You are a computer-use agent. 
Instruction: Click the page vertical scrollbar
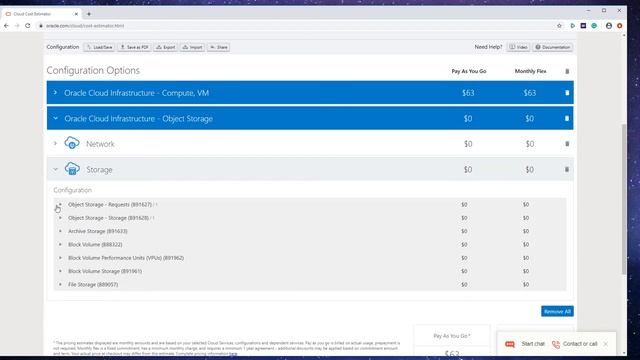pos(624,199)
